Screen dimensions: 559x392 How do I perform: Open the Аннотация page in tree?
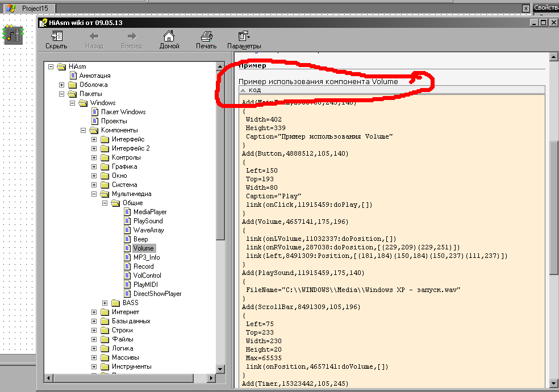94,76
